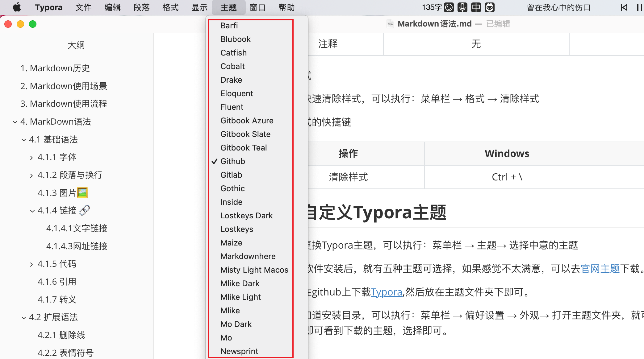Open the 编辑 menu
644x359 pixels.
pyautogui.click(x=112, y=7)
